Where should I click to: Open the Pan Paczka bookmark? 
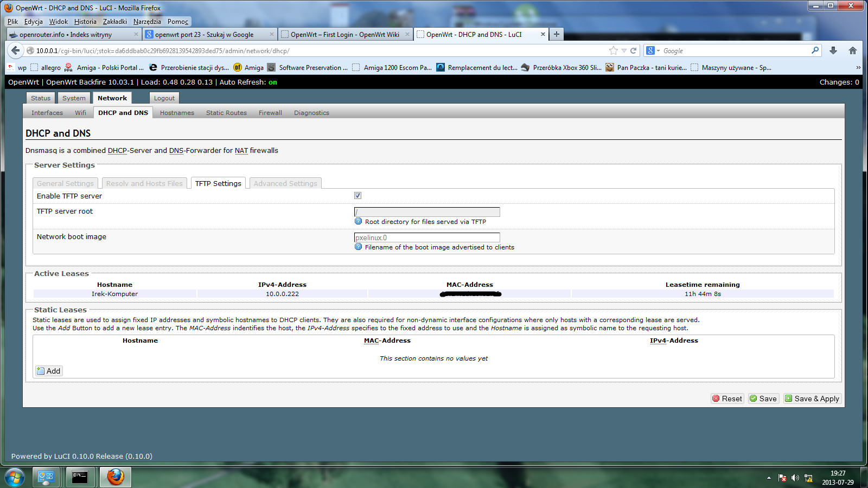[646, 68]
